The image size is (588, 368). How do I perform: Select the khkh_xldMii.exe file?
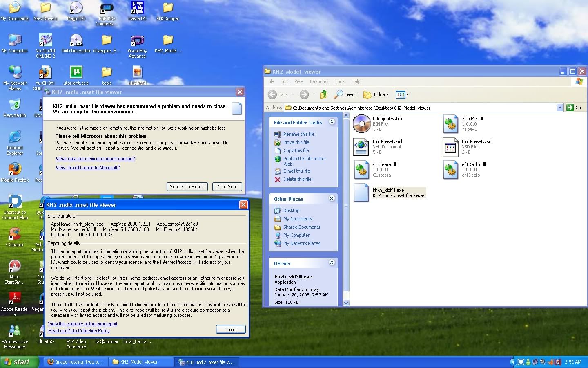point(390,193)
